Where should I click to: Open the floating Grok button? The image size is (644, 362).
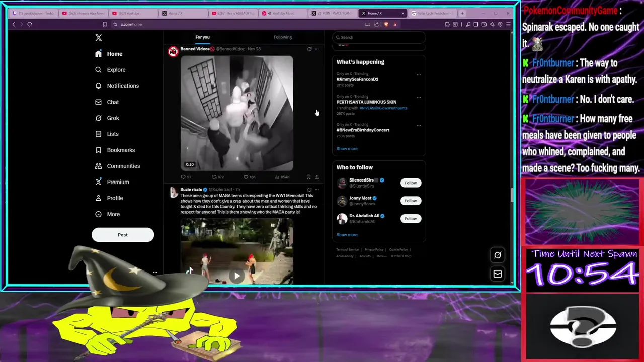pyautogui.click(x=498, y=255)
